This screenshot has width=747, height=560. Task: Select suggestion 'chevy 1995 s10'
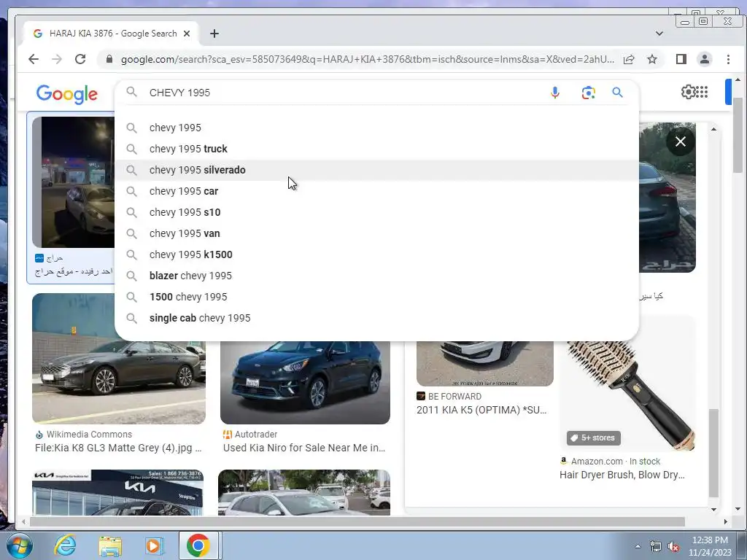click(x=376, y=212)
